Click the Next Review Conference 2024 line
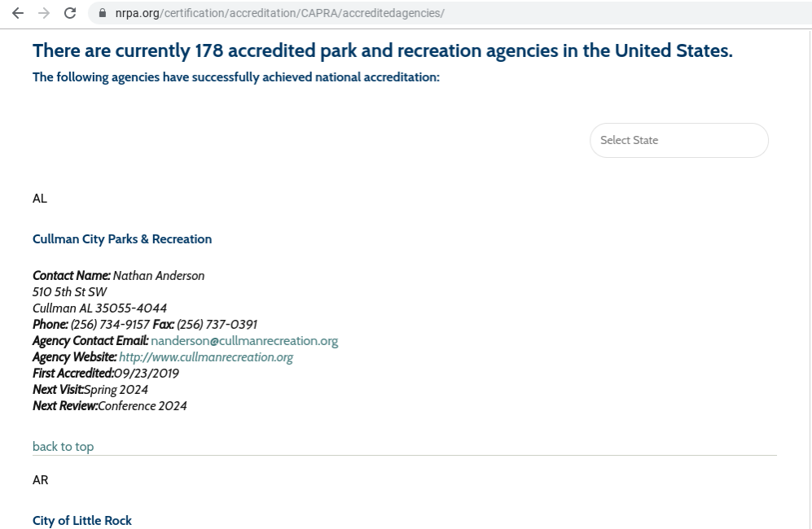Image resolution: width=812 pixels, height=529 pixels. [110, 406]
